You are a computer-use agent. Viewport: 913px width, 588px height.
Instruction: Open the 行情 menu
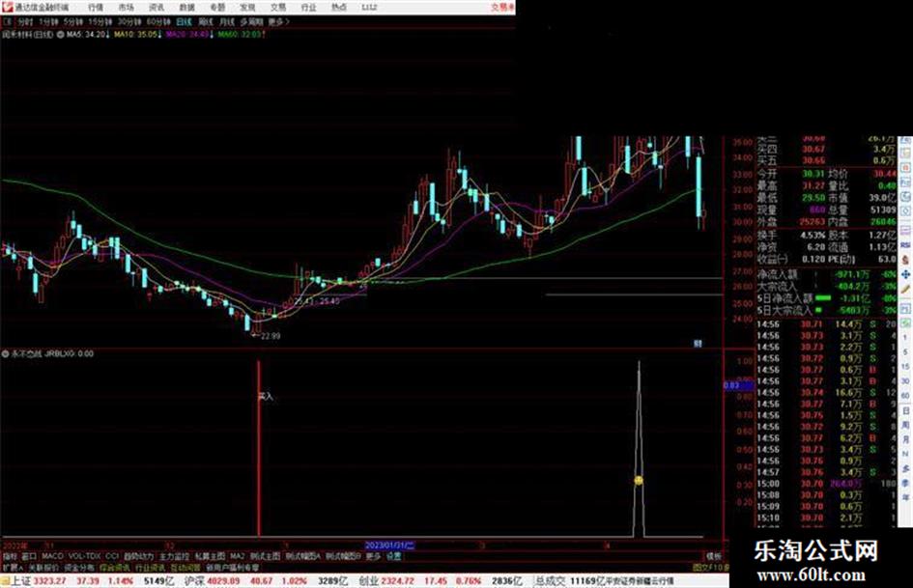96,7
